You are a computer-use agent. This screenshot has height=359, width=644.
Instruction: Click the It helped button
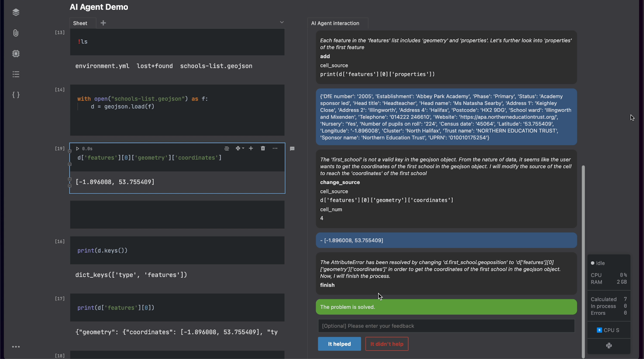[339, 344]
